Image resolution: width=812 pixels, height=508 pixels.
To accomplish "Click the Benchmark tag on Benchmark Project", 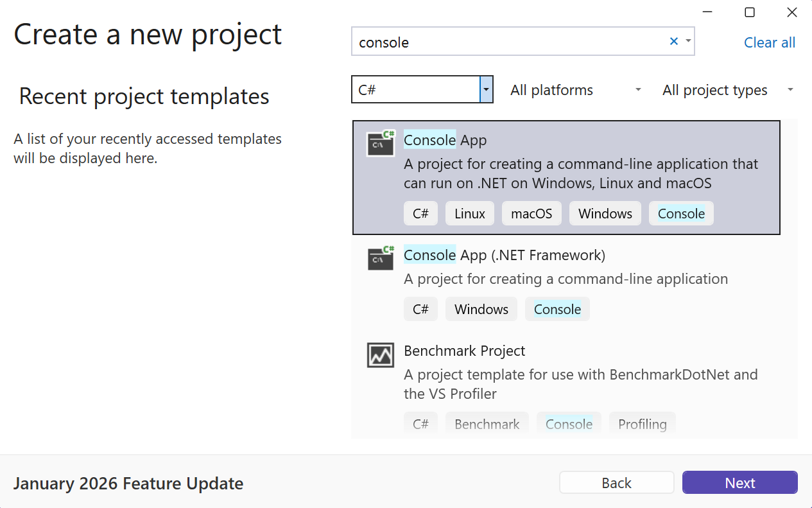I will 487,424.
